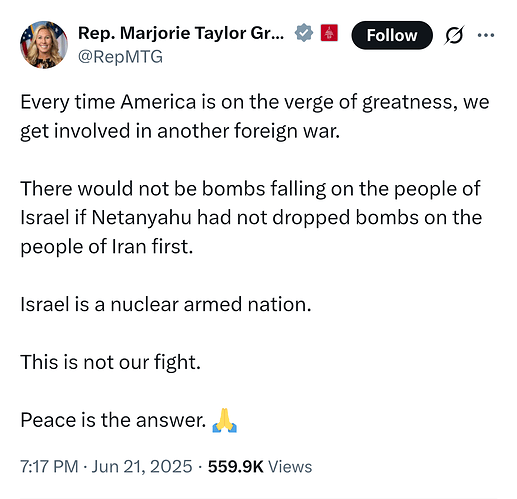Follow the @RepMTG account
517x499 pixels.
(x=392, y=35)
